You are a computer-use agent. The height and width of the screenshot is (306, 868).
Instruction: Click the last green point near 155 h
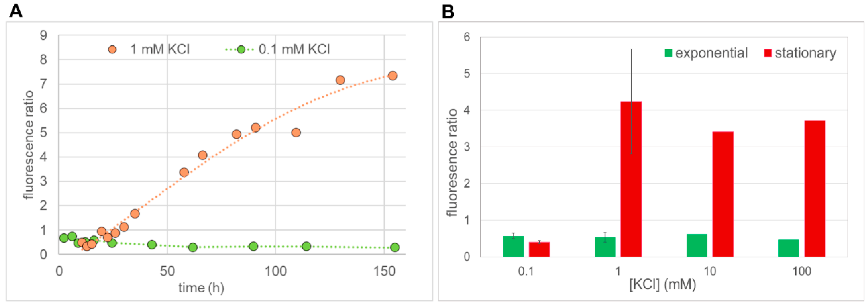pyautogui.click(x=395, y=247)
